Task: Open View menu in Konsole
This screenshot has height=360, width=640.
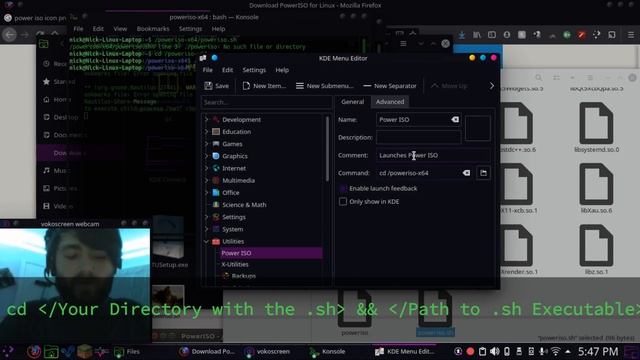Action: [120, 29]
